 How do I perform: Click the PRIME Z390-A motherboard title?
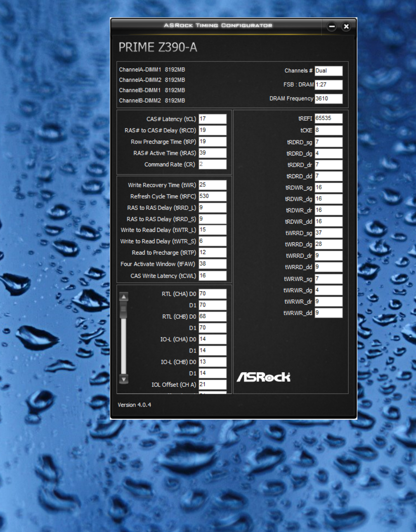[x=158, y=47]
